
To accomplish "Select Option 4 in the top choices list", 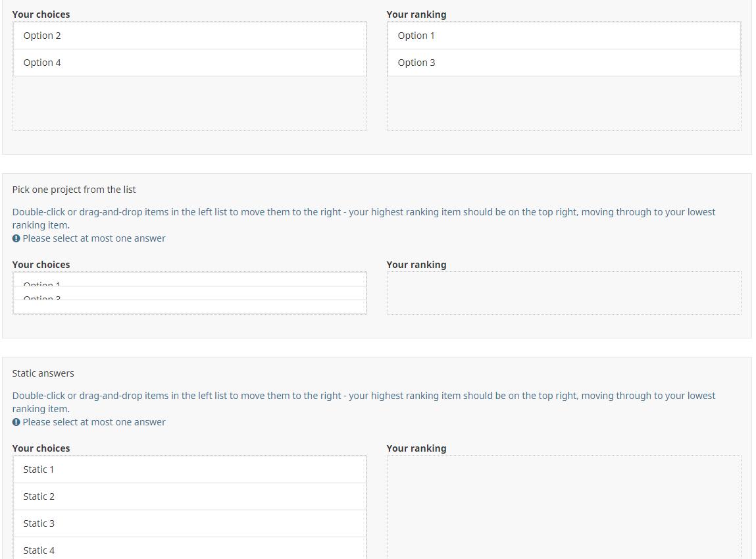I will pos(189,63).
